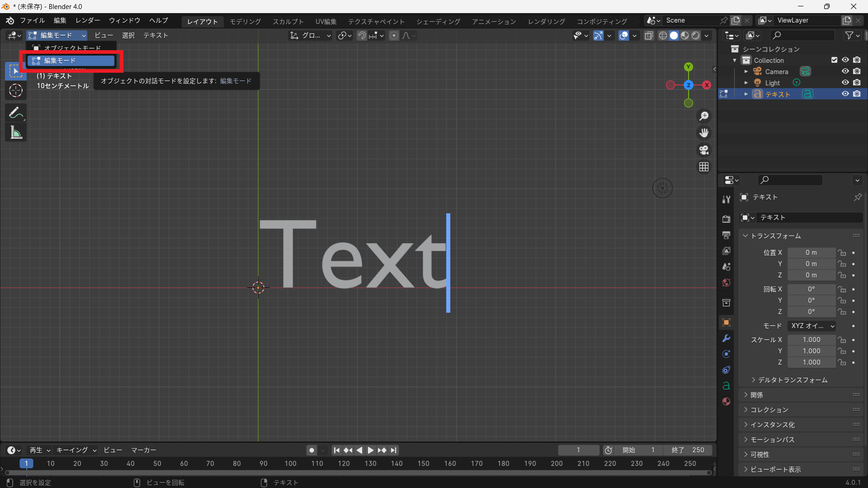The image size is (868, 488).
Task: Choose オブジェクトモード from mode list
Action: coord(72,48)
